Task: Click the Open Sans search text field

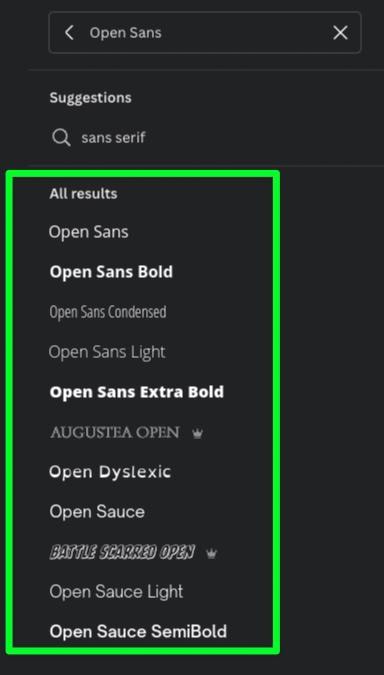Action: pyautogui.click(x=205, y=33)
